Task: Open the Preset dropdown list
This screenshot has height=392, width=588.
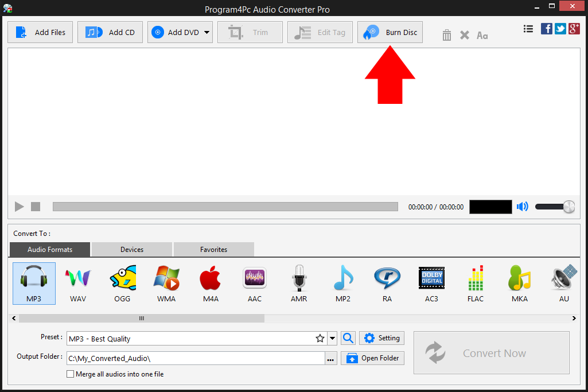Action: pyautogui.click(x=332, y=338)
